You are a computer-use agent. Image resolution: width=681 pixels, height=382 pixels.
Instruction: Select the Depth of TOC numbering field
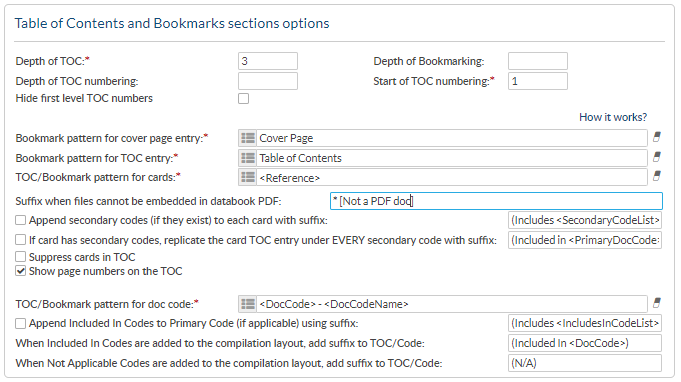(x=268, y=81)
